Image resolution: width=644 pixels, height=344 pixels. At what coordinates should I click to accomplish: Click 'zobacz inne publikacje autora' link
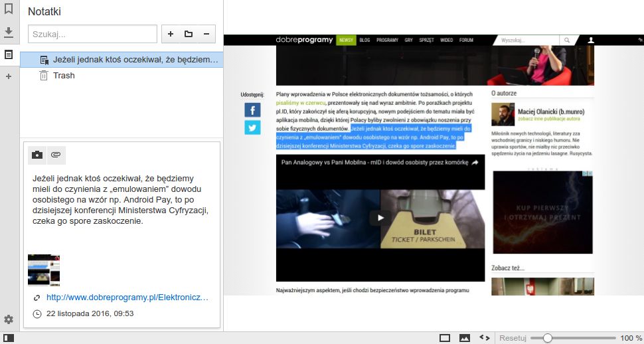tap(548, 119)
